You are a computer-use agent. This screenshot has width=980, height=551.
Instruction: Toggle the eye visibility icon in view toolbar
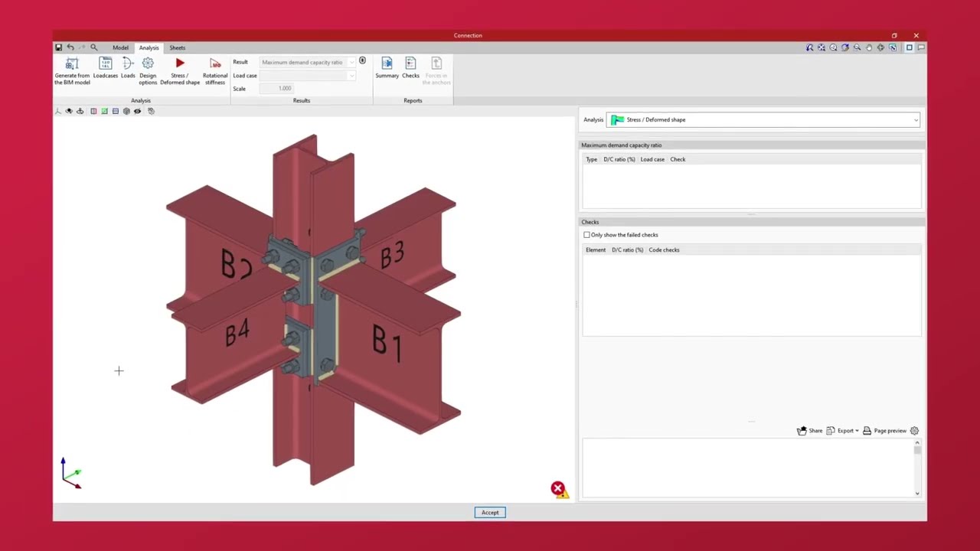click(137, 111)
